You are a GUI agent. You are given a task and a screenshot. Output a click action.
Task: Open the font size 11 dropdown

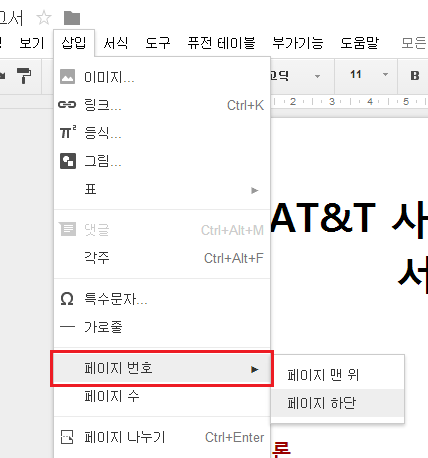tap(366, 75)
